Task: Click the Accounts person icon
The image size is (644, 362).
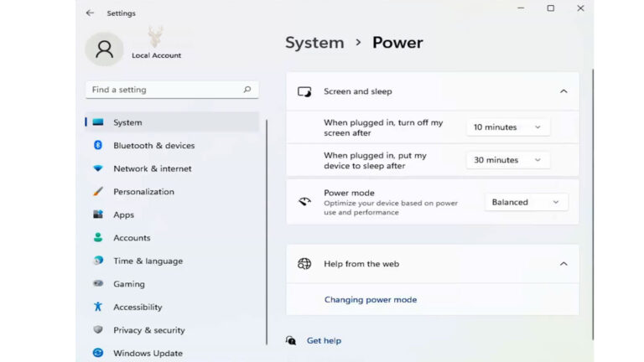Action: (x=98, y=237)
